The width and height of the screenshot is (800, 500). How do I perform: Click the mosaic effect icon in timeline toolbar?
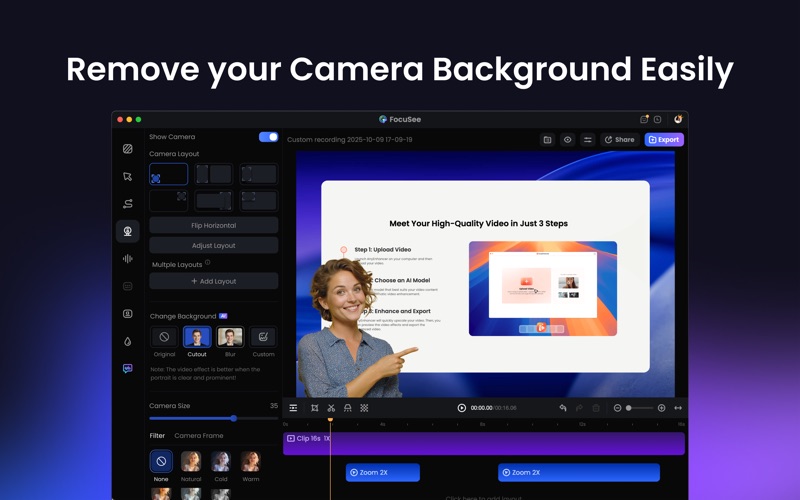[x=364, y=408]
